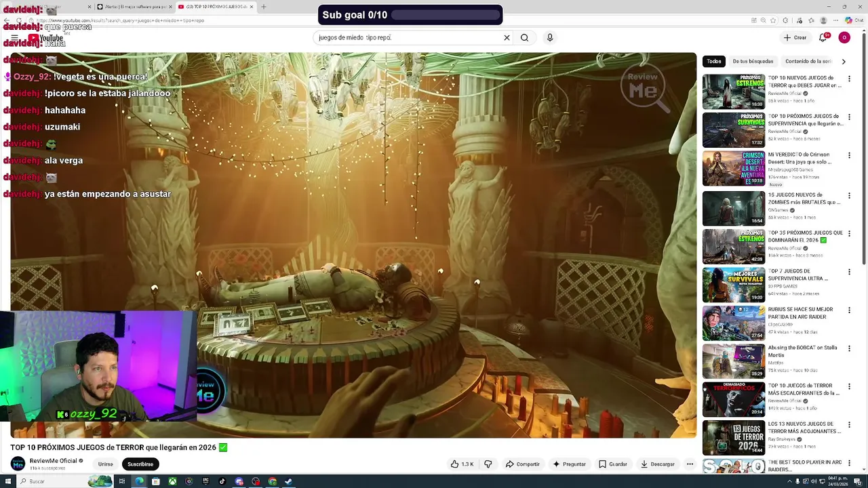The height and width of the screenshot is (488, 868).
Task: Open the YouTube notifications bell
Action: coord(824,38)
